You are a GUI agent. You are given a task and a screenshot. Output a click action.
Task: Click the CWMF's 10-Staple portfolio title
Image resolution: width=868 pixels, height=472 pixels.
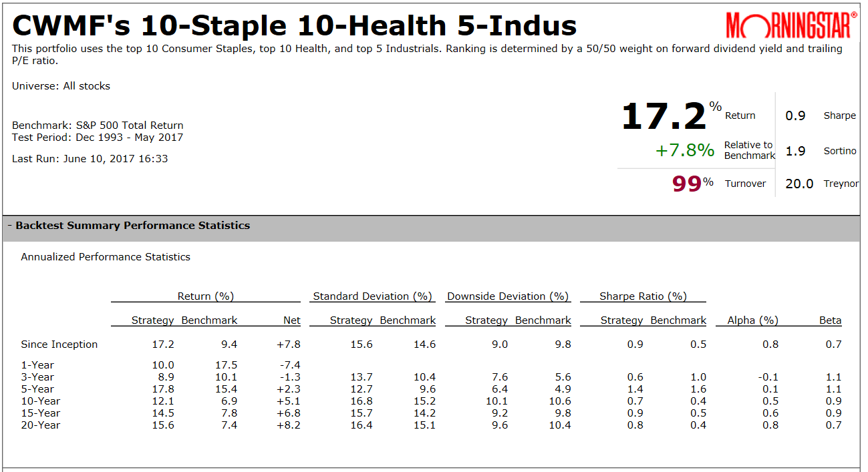[x=295, y=26]
